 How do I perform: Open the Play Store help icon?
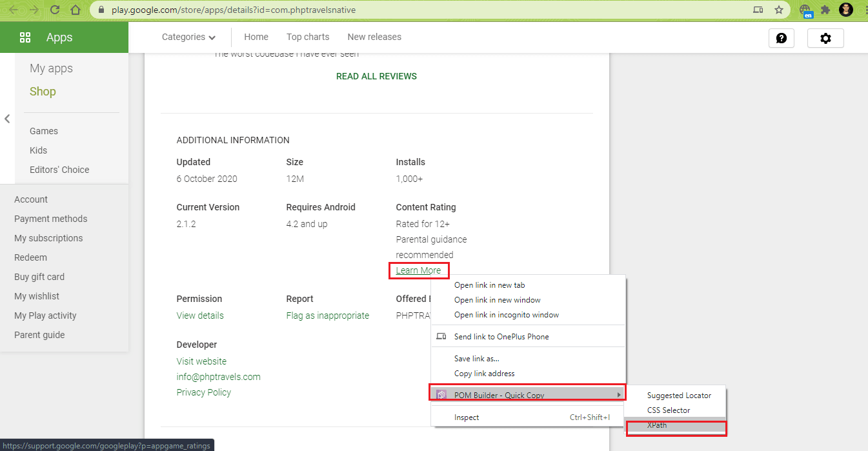pyautogui.click(x=781, y=38)
